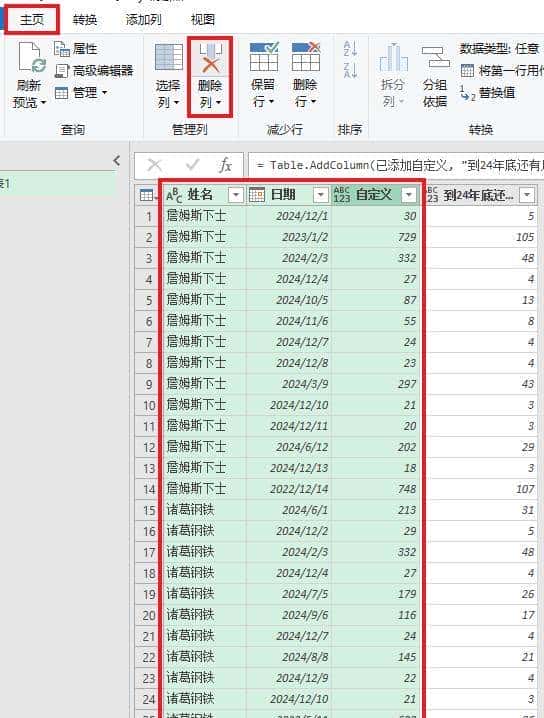Open the 自定义 column filter dropdown

[x=408, y=196]
